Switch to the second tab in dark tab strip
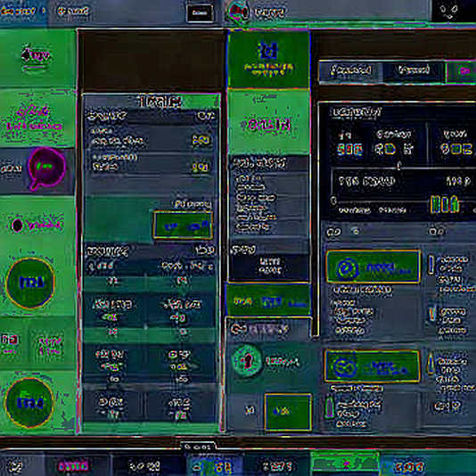The image size is (476, 476). click(x=414, y=71)
